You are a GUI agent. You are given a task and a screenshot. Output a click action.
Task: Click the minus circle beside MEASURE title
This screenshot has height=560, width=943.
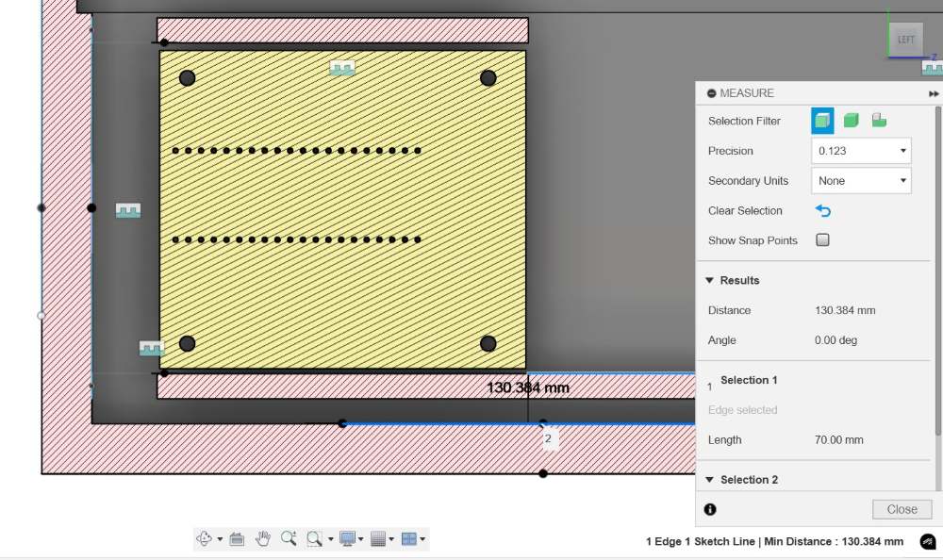(711, 93)
